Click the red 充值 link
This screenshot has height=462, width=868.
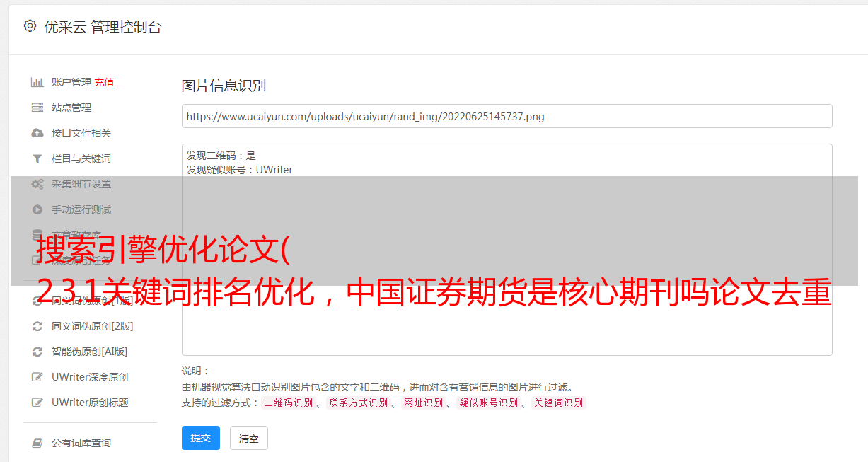[x=104, y=82]
